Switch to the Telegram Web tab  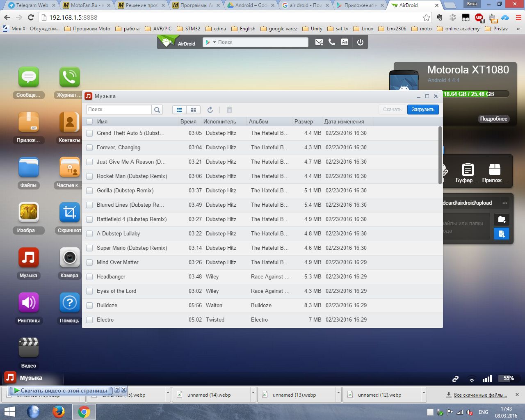tap(32, 5)
